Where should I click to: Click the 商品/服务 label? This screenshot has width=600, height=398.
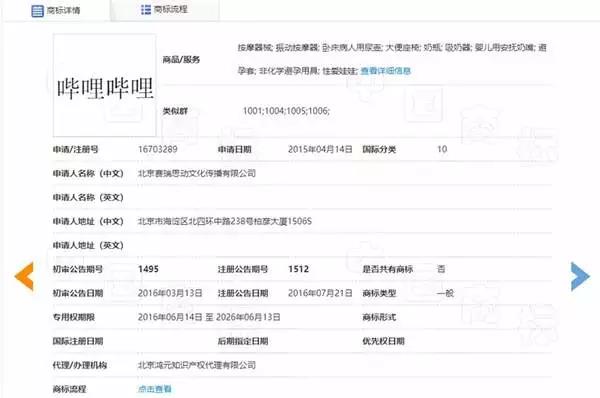(181, 59)
